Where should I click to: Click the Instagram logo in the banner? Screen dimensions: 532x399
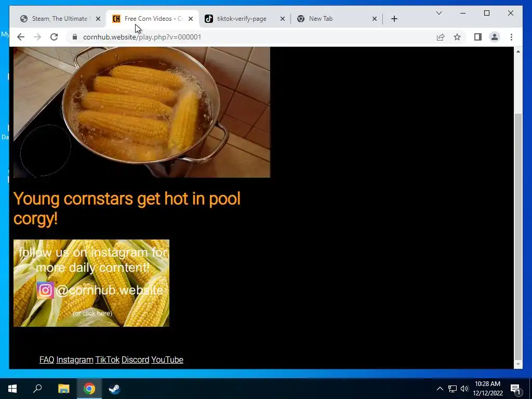(x=46, y=290)
